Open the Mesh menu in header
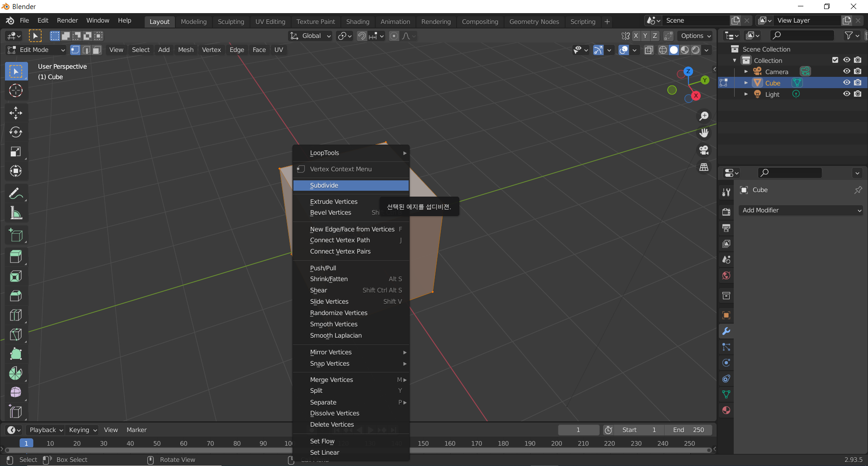 coord(185,50)
